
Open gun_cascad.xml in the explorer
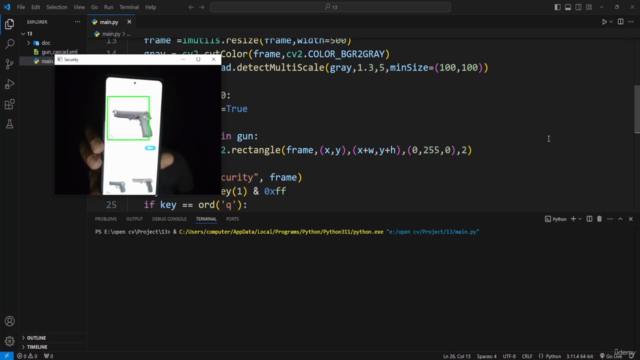(59, 52)
